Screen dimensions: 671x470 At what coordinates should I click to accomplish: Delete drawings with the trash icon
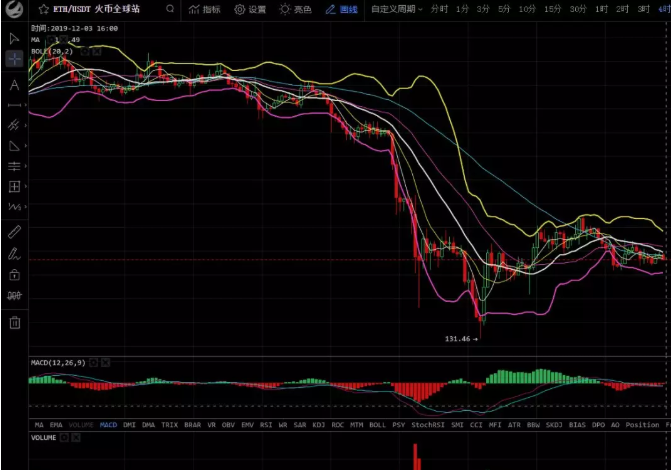click(15, 322)
